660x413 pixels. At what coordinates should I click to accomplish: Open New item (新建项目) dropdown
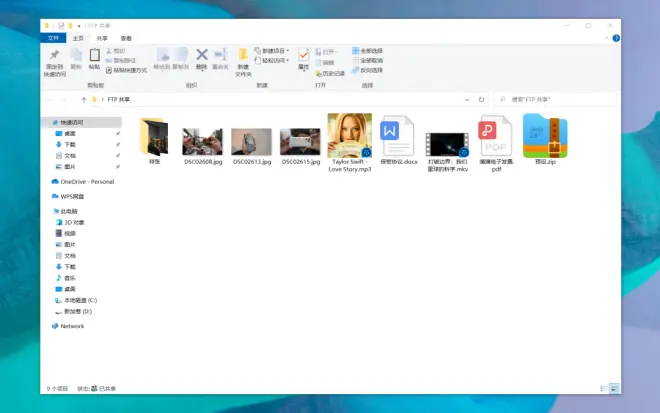click(x=272, y=51)
